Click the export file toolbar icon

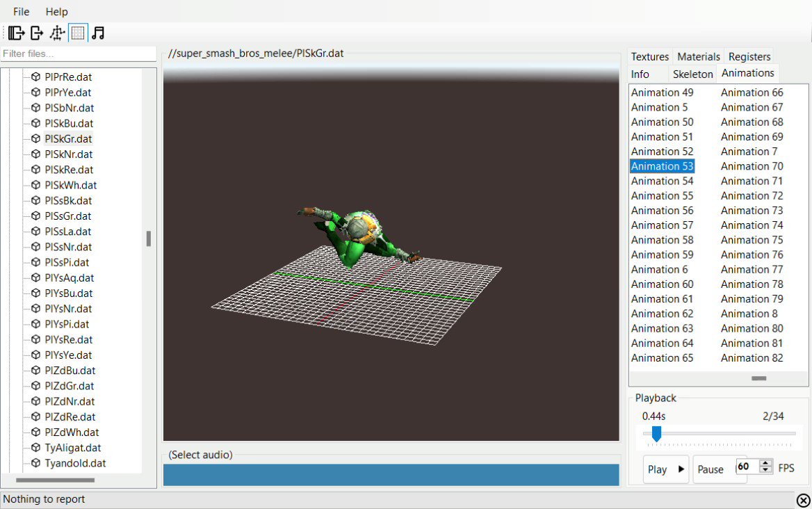tap(37, 33)
